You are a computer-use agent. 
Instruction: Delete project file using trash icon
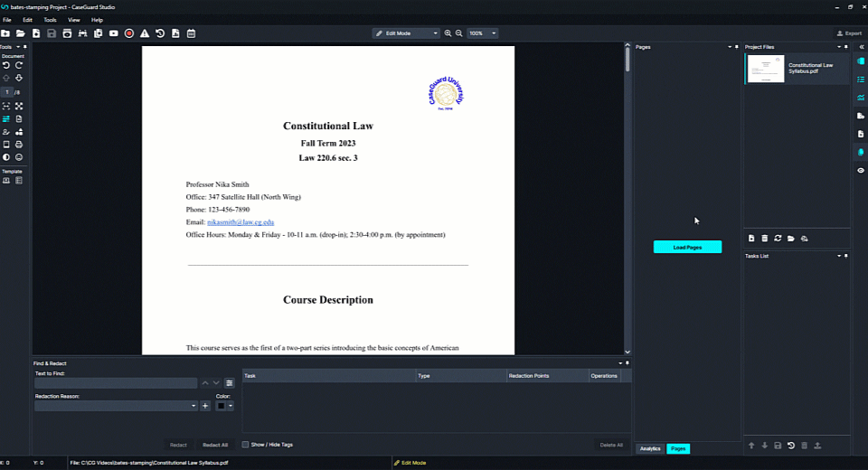click(x=765, y=238)
